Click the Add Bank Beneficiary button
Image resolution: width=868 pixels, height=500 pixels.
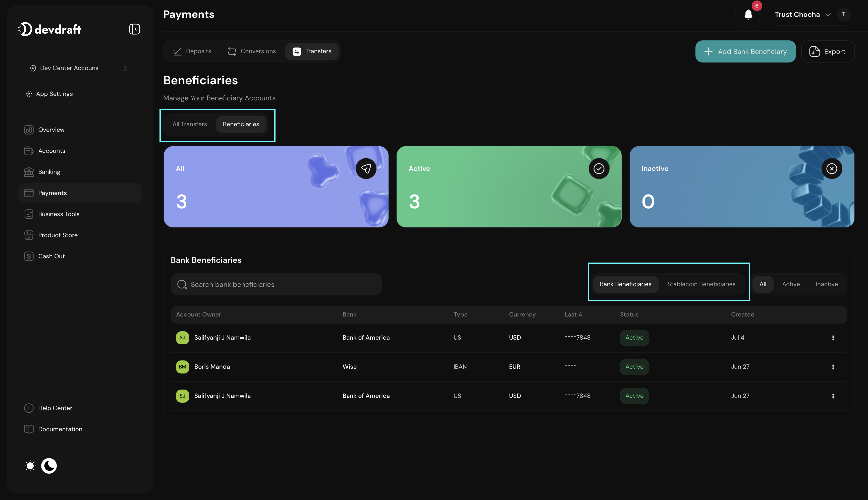(745, 51)
